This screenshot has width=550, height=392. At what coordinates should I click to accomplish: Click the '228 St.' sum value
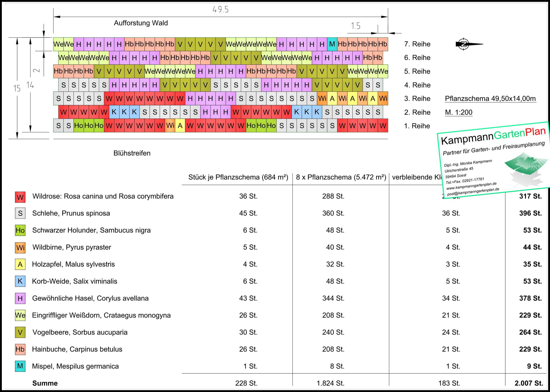tap(246, 383)
